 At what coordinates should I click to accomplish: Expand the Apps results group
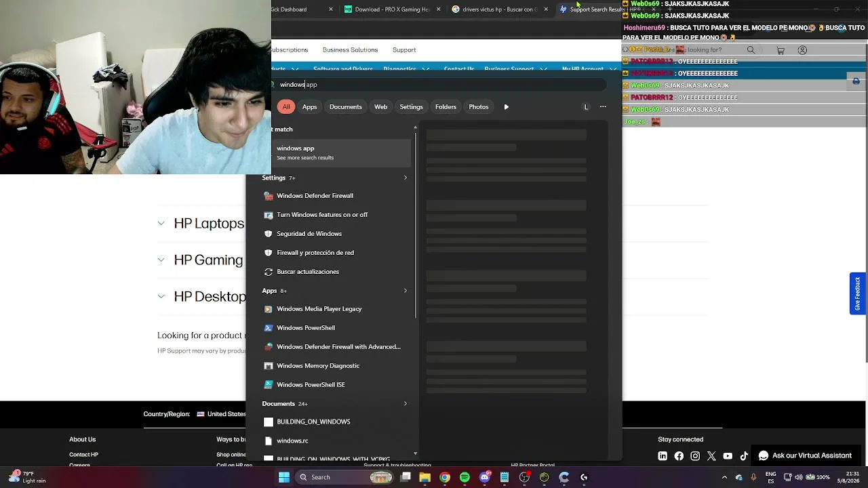click(406, 291)
